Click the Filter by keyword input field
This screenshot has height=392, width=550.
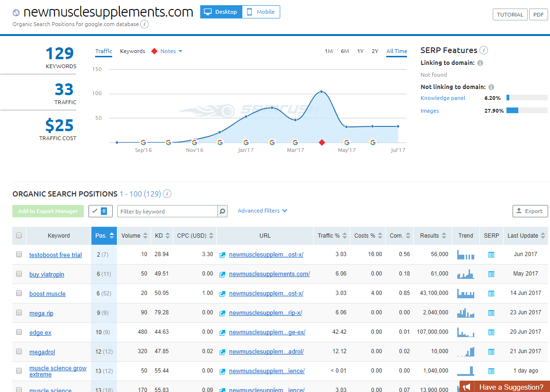(x=167, y=211)
